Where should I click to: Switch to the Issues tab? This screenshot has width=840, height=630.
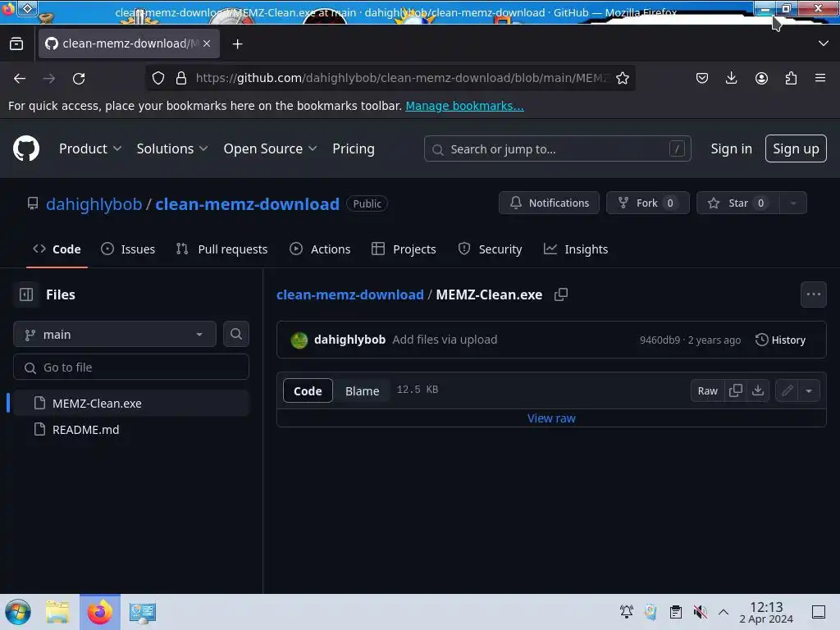pyautogui.click(x=128, y=249)
